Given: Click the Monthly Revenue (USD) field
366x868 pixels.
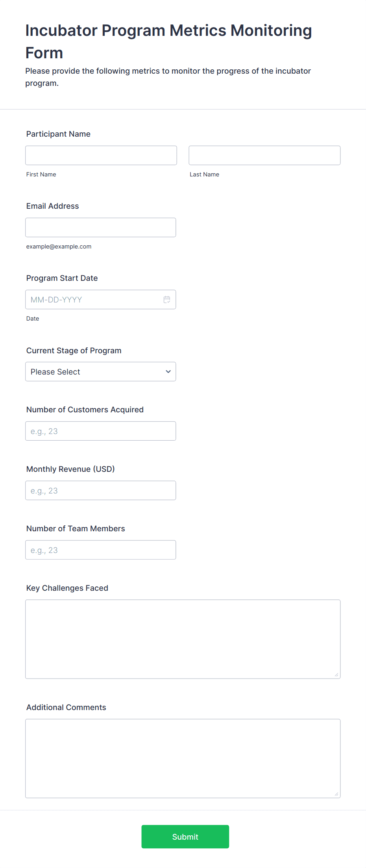Looking at the screenshot, I should (x=101, y=491).
